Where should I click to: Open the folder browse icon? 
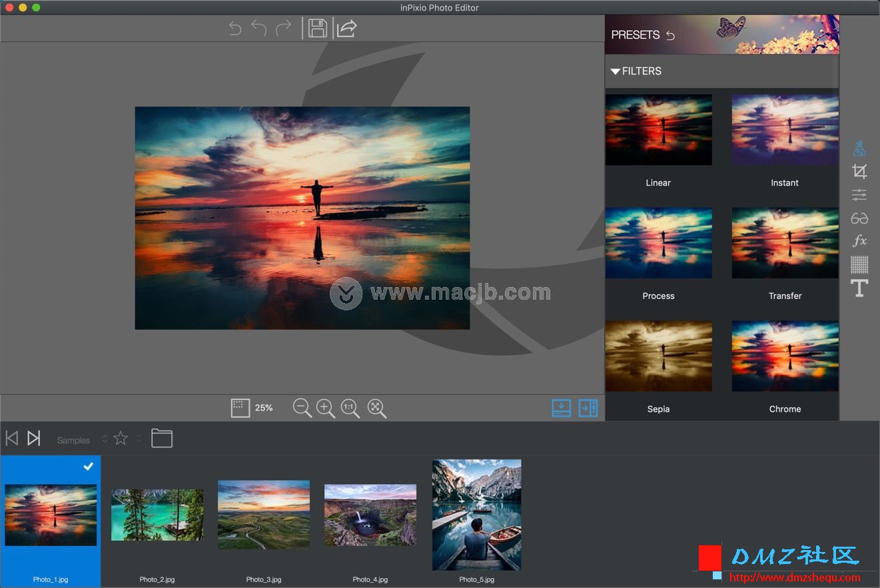tap(162, 438)
